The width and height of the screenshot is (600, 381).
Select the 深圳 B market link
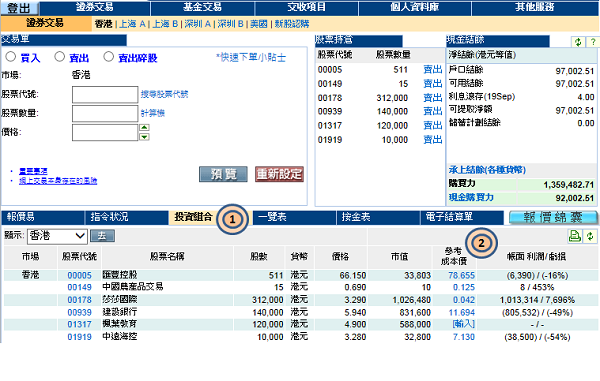[x=230, y=24]
